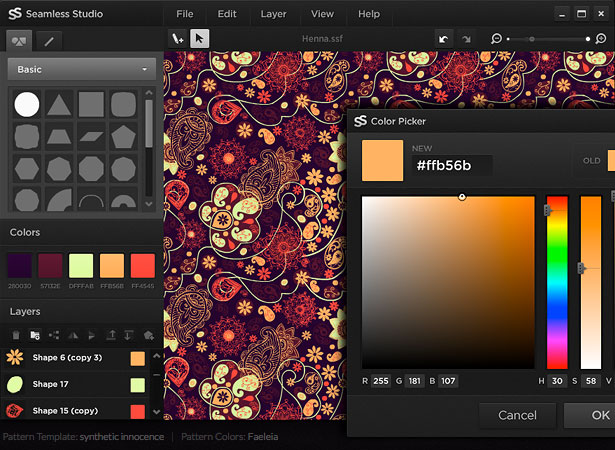Click the layers list scroll-down arrow
The width and height of the screenshot is (615, 450).
(x=156, y=412)
